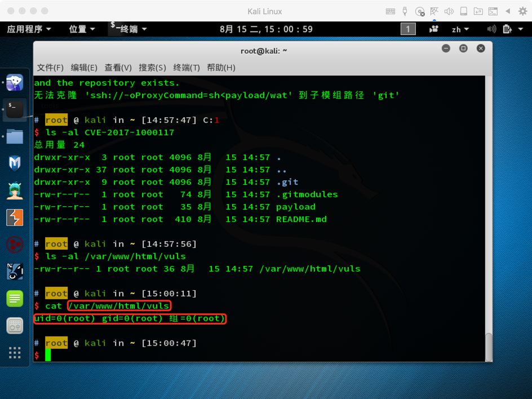Click the [15:00:47] prompt timestamp
This screenshot has width=532, height=399.
(x=169, y=343)
